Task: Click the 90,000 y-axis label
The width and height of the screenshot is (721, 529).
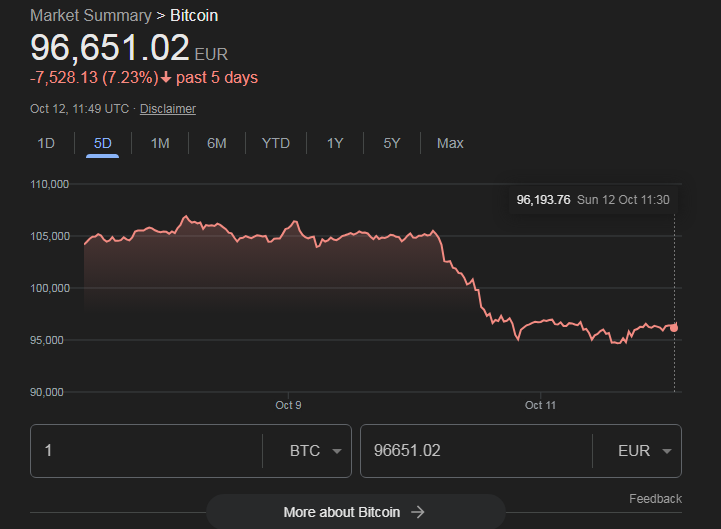Action: (46, 392)
